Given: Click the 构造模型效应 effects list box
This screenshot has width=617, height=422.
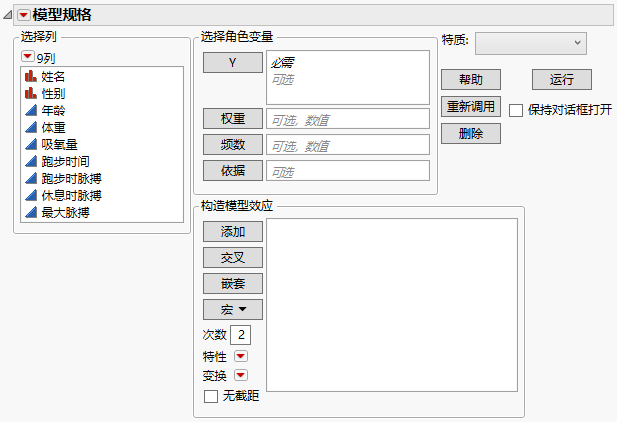Looking at the screenshot, I should coord(392,305).
